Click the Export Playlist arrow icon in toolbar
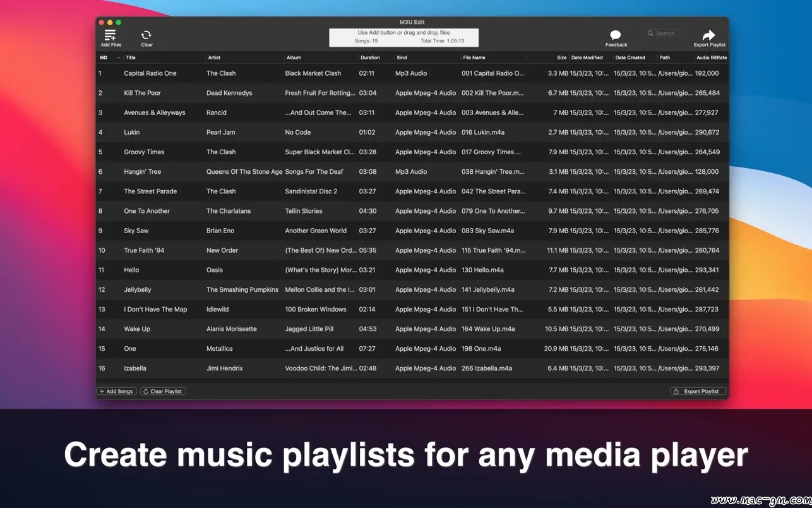812x508 pixels. tap(709, 35)
